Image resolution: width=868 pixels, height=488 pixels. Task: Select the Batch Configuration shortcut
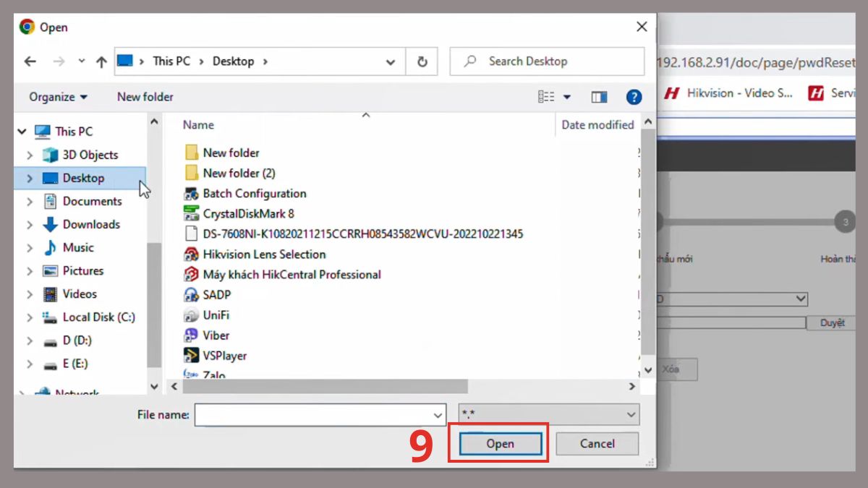pos(255,193)
